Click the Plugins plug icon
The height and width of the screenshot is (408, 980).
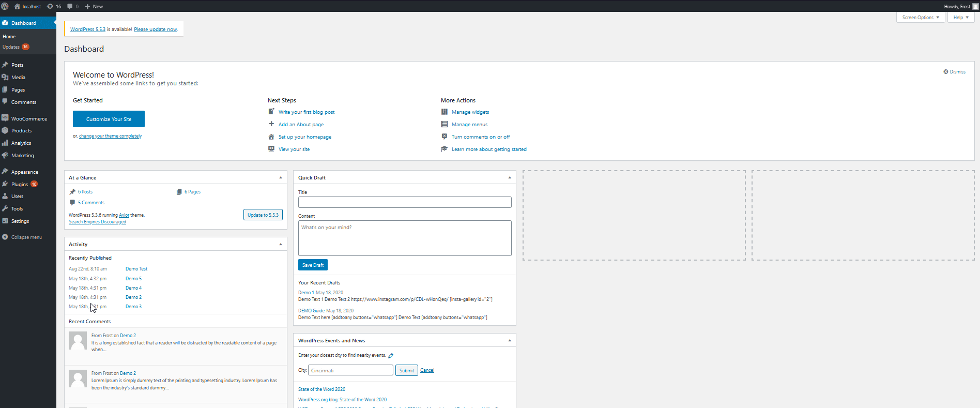click(x=5, y=184)
